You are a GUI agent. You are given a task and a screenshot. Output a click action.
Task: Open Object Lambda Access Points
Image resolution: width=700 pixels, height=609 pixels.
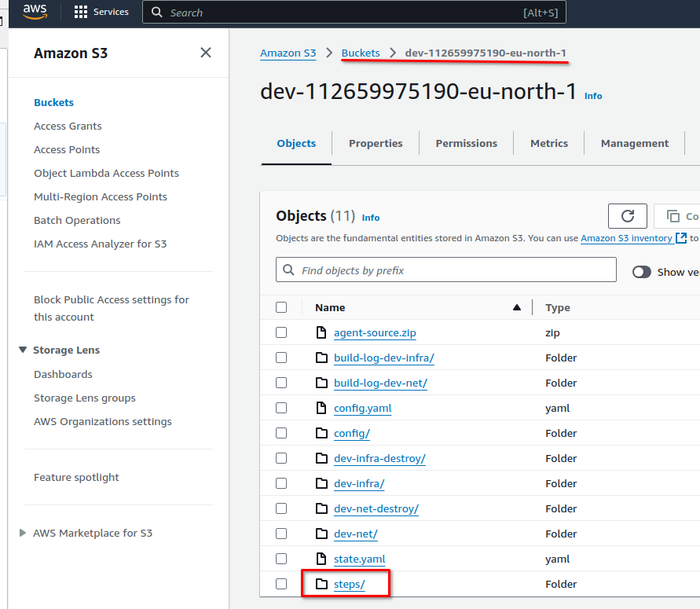(106, 173)
